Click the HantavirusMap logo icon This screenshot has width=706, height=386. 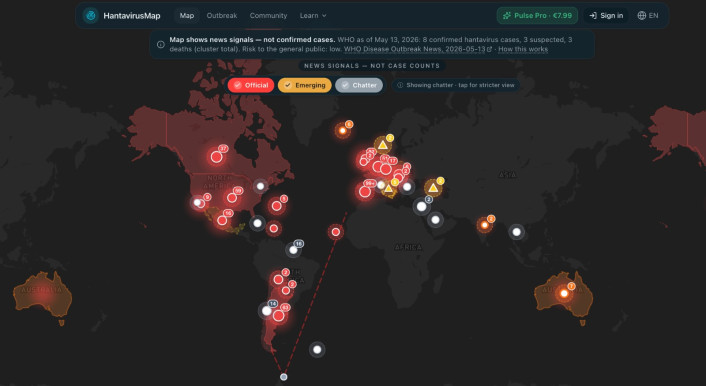pos(91,15)
